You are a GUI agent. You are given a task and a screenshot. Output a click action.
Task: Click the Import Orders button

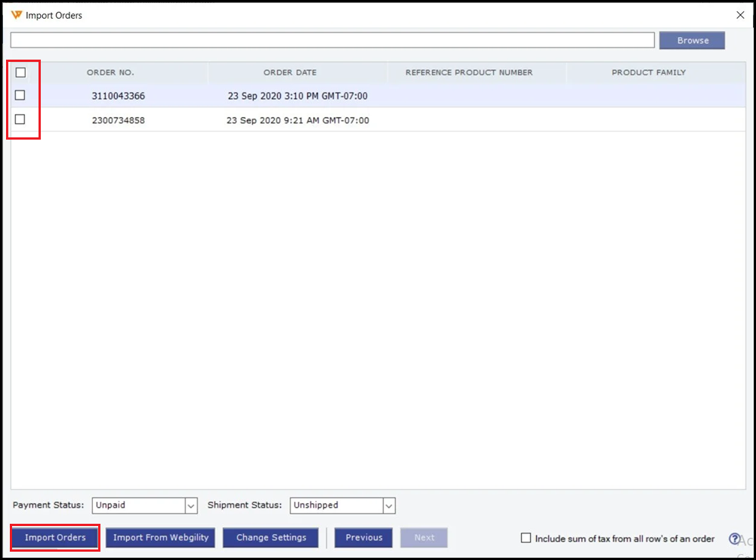55,538
